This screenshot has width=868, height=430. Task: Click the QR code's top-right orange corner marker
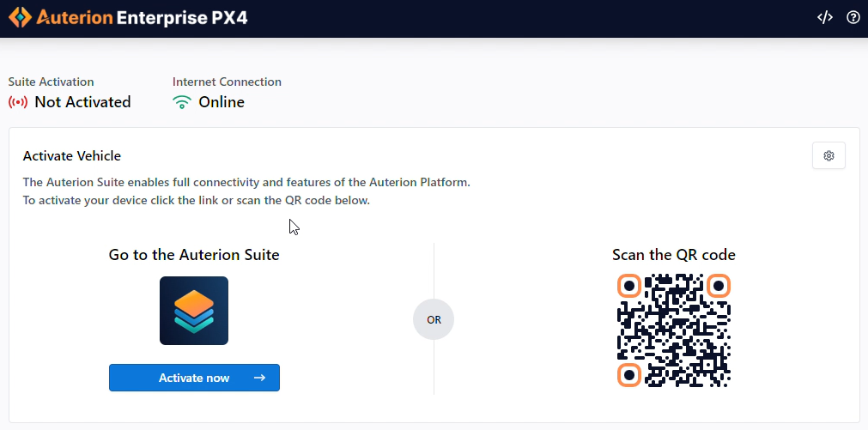tap(719, 285)
